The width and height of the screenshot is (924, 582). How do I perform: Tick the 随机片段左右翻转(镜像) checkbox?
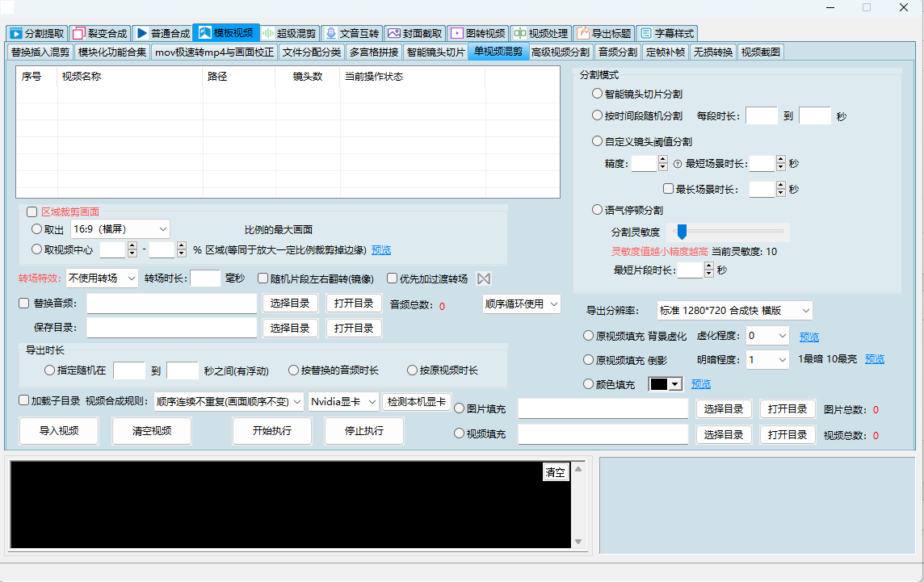tap(263, 278)
